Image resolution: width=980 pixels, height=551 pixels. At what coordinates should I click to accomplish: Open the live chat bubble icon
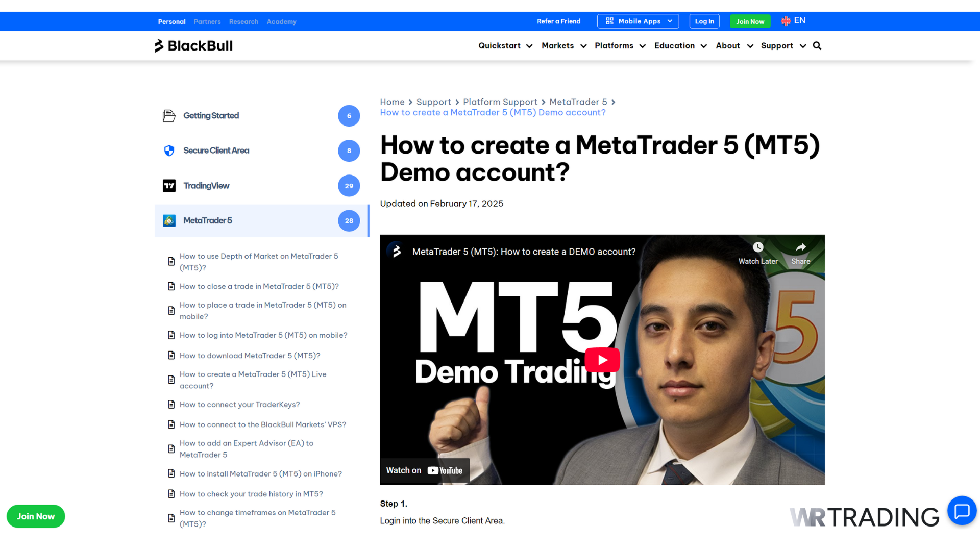pyautogui.click(x=962, y=511)
